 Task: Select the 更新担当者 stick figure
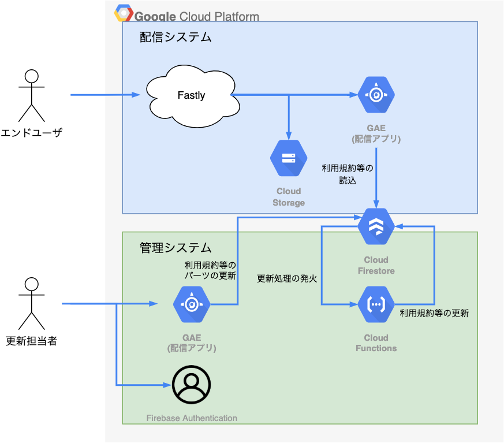pyautogui.click(x=32, y=303)
